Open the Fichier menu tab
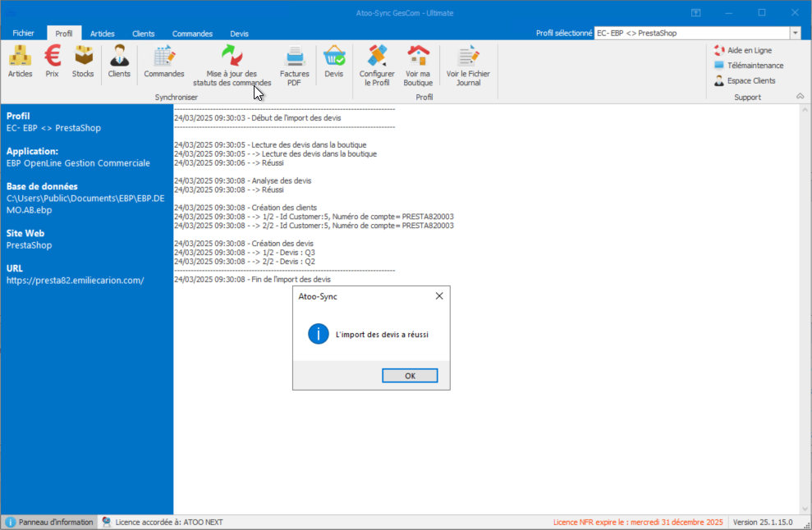Image resolution: width=812 pixels, height=530 pixels. (23, 34)
